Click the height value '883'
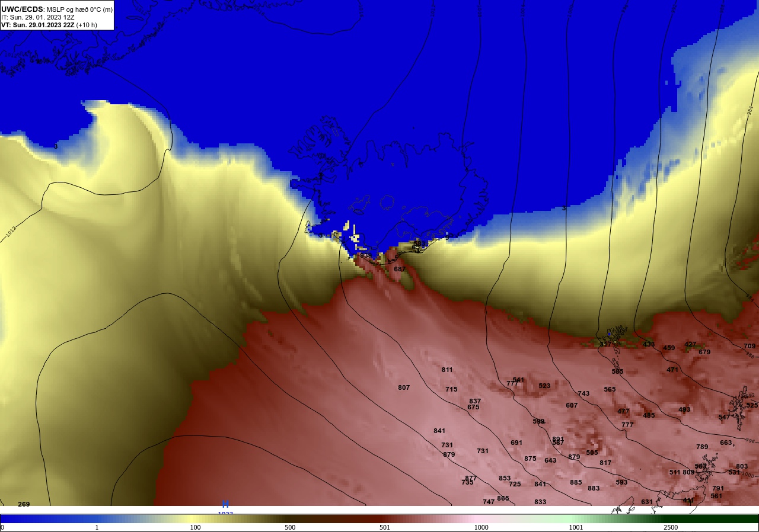Screen dimensions: 759x532 (x=594, y=488)
